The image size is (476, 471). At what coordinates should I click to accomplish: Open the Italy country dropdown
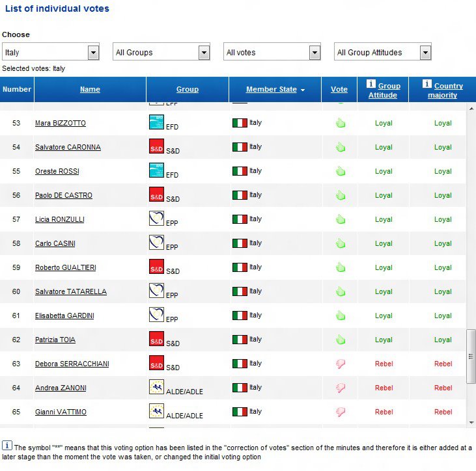93,53
